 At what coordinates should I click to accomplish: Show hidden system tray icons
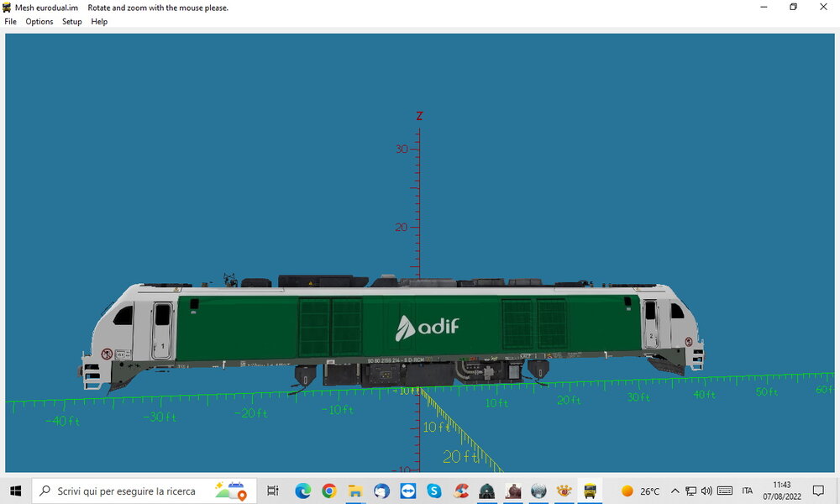coord(675,491)
